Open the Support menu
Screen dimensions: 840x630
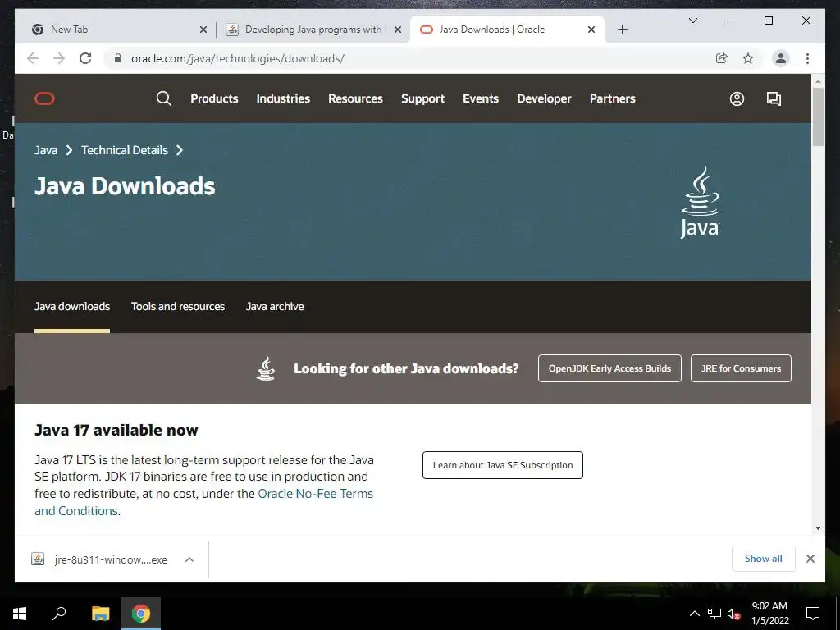[x=422, y=98]
